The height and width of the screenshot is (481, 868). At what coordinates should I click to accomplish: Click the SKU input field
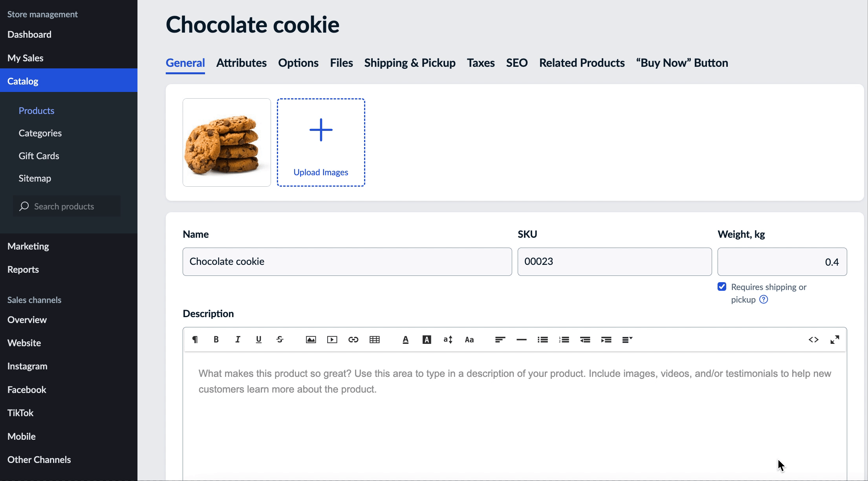point(614,262)
